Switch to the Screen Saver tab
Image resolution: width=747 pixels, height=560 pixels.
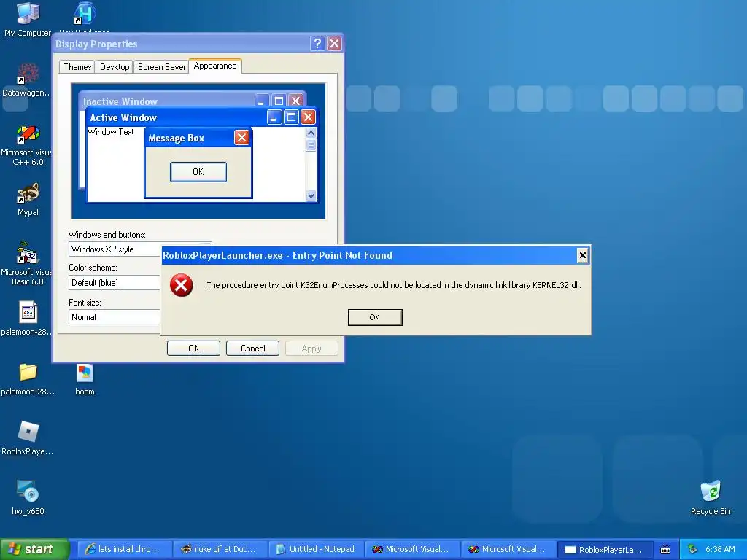click(161, 66)
